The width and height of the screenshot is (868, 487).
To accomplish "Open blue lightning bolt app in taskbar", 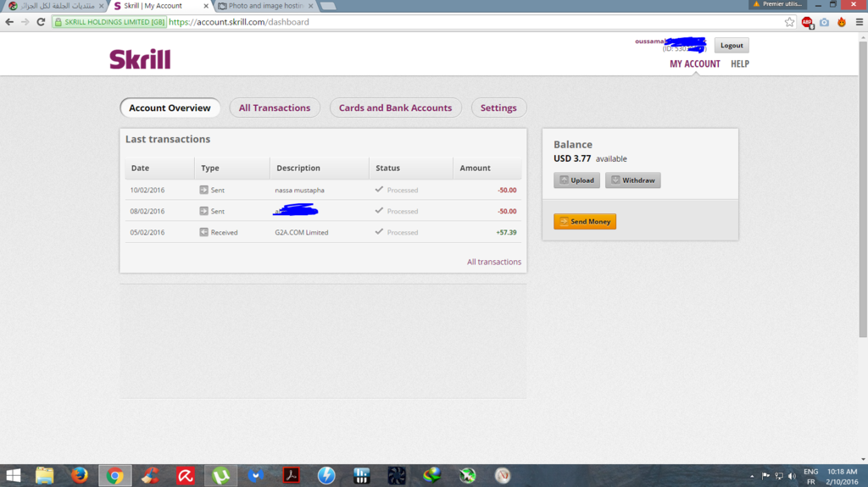I will tap(326, 475).
